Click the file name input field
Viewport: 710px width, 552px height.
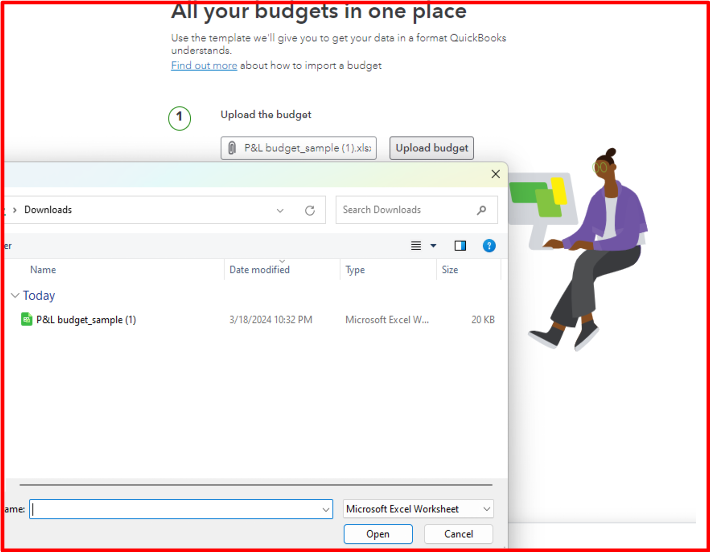[181, 509]
